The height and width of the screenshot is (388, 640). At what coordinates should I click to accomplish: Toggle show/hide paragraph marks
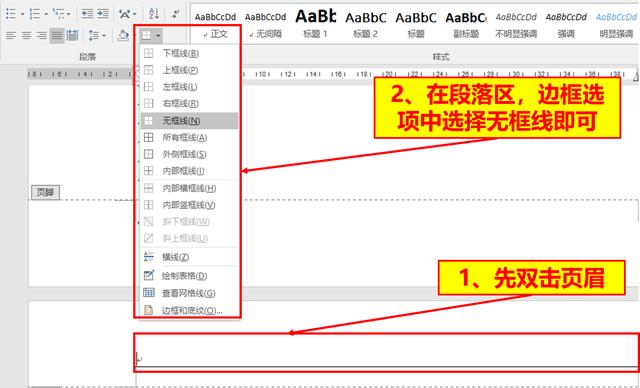176,14
